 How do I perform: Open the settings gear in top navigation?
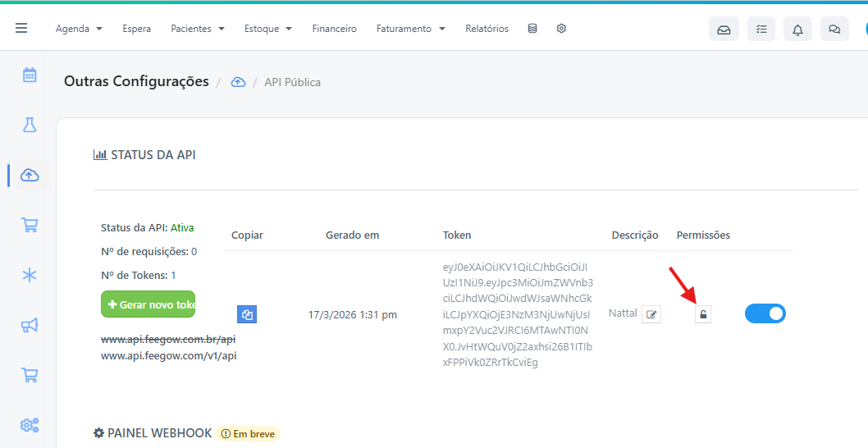click(561, 28)
